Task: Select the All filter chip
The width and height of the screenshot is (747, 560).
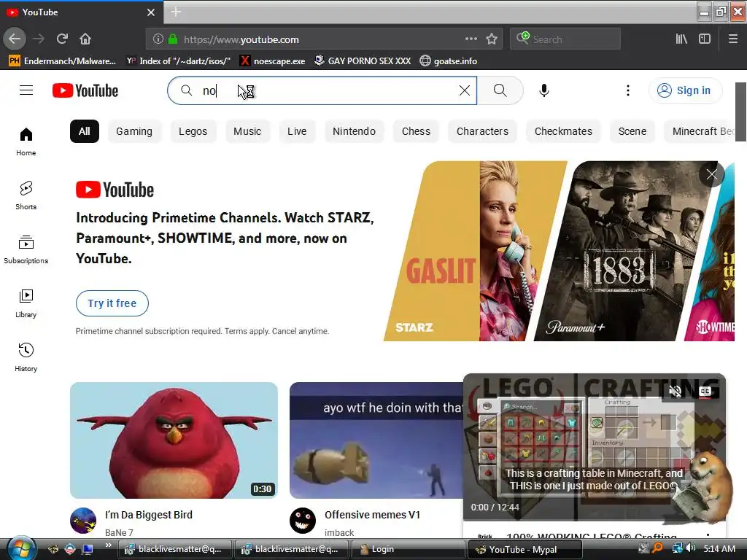Action: (85, 131)
